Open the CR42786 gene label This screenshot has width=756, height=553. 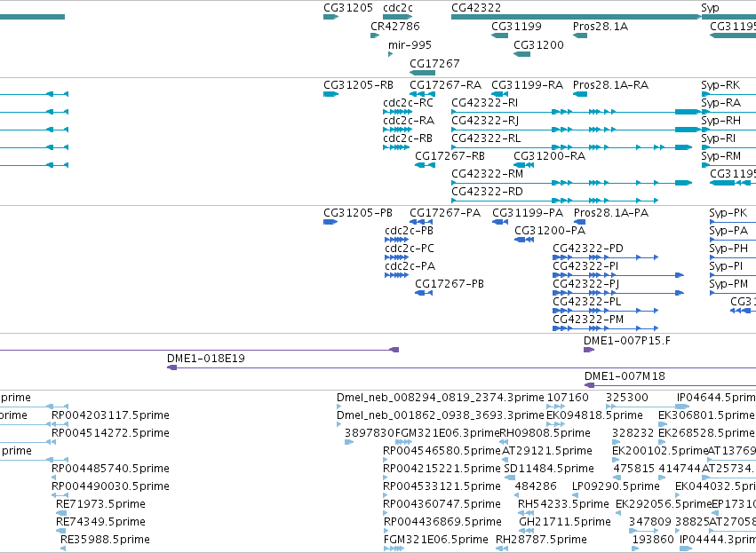(395, 27)
